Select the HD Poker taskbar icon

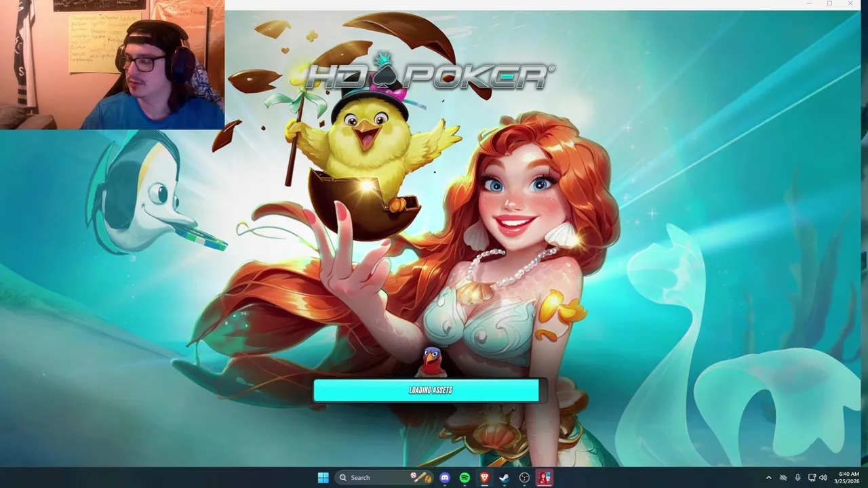point(545,478)
